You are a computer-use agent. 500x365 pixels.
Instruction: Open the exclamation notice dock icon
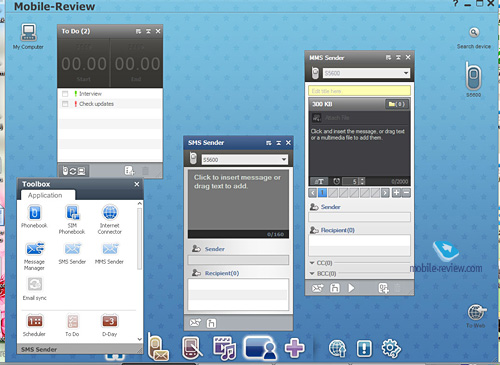(364, 348)
